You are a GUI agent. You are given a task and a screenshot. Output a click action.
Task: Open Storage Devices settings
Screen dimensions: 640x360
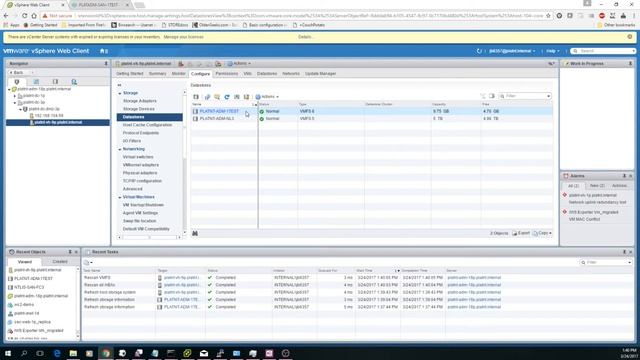click(x=139, y=109)
